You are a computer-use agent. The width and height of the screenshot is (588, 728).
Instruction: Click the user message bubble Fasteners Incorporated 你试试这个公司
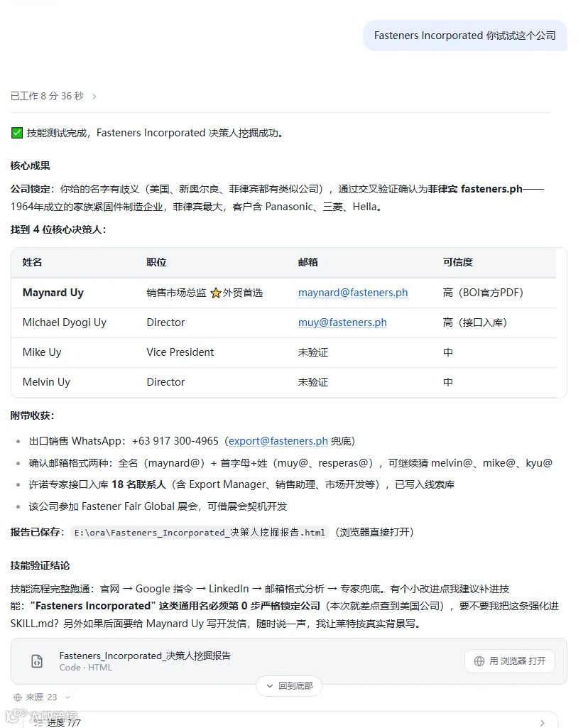pos(465,36)
